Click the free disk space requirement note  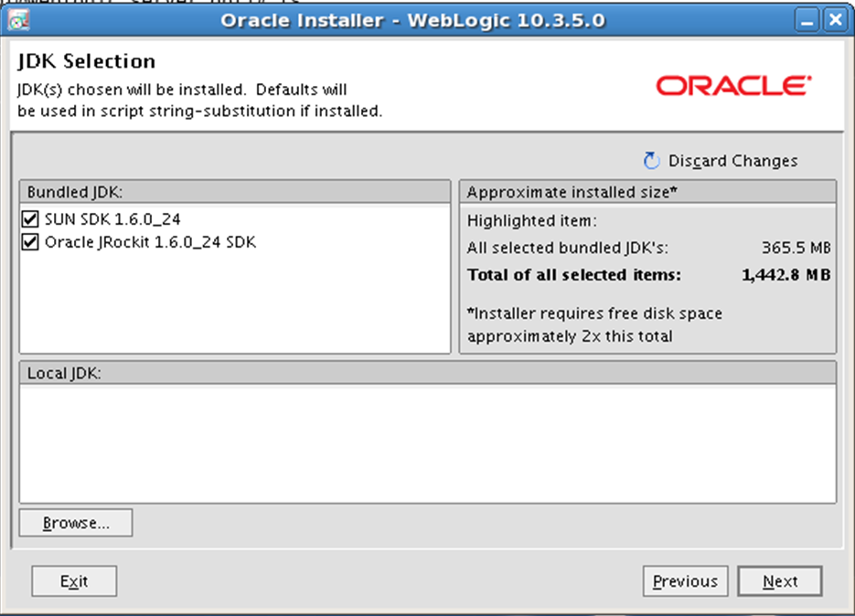[x=594, y=324]
